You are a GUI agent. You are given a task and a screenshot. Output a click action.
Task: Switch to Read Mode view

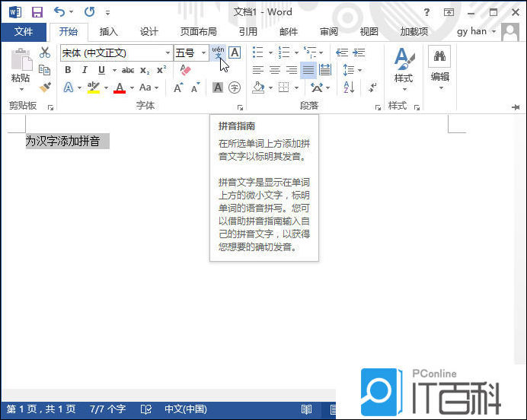[x=306, y=409]
